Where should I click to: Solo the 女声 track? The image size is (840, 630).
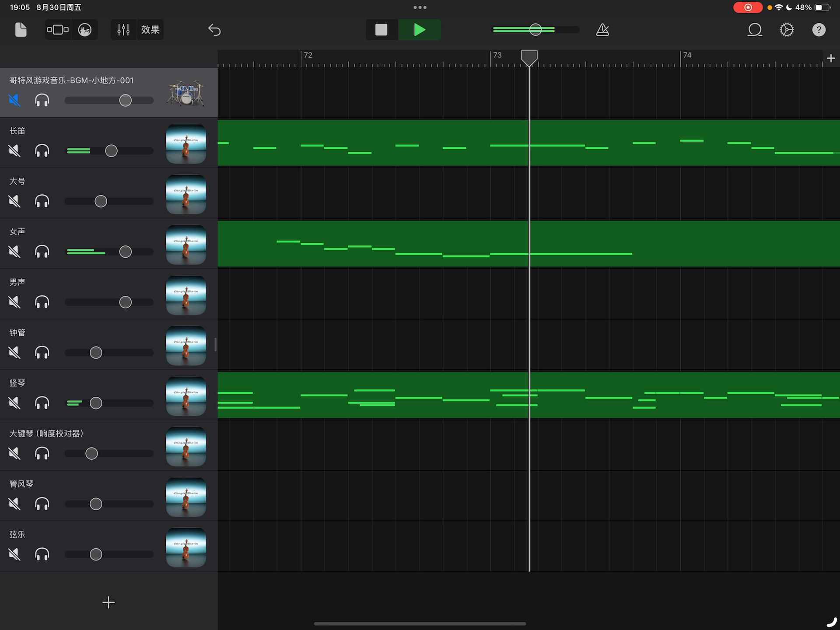tap(42, 252)
